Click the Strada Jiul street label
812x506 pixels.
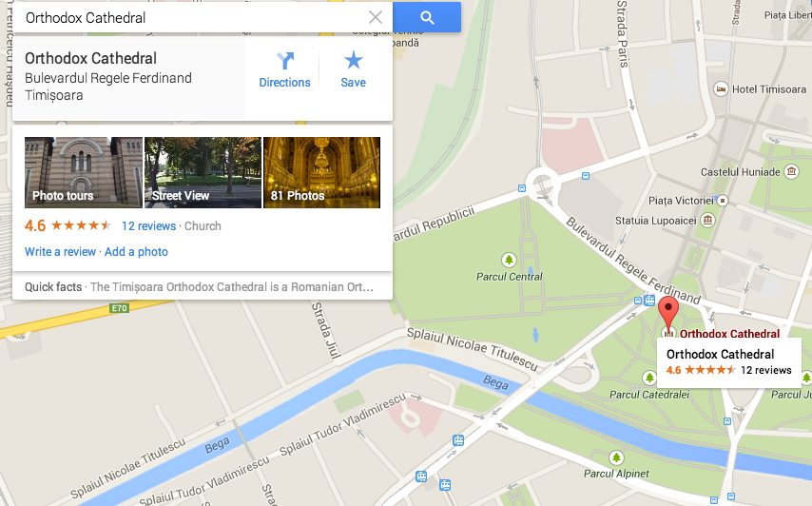[326, 330]
